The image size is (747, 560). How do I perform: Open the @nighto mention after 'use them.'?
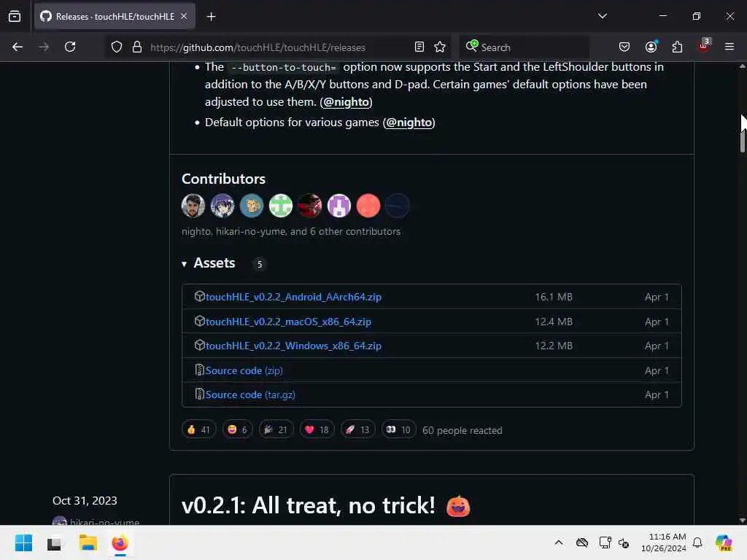(346, 102)
